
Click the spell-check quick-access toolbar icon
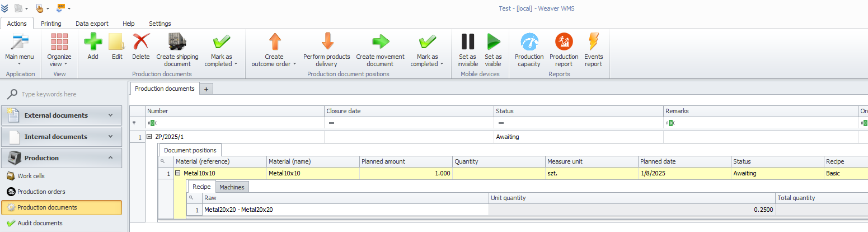(x=60, y=8)
